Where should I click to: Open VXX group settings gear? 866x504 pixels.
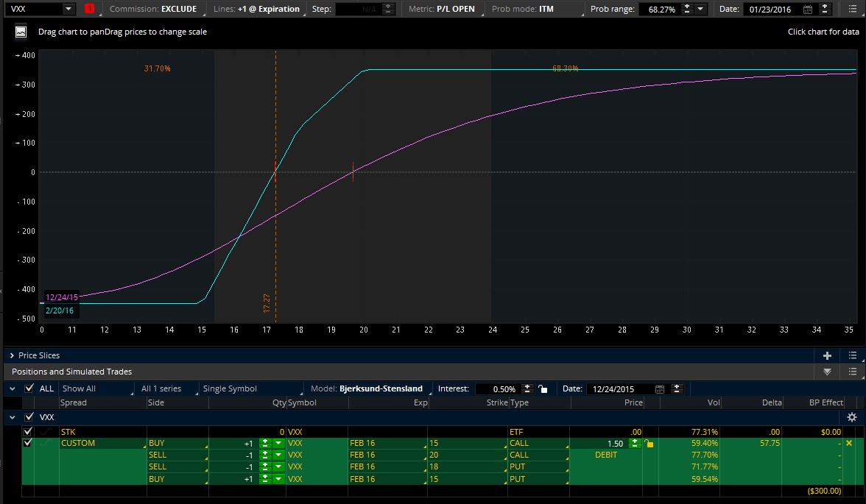(x=852, y=417)
